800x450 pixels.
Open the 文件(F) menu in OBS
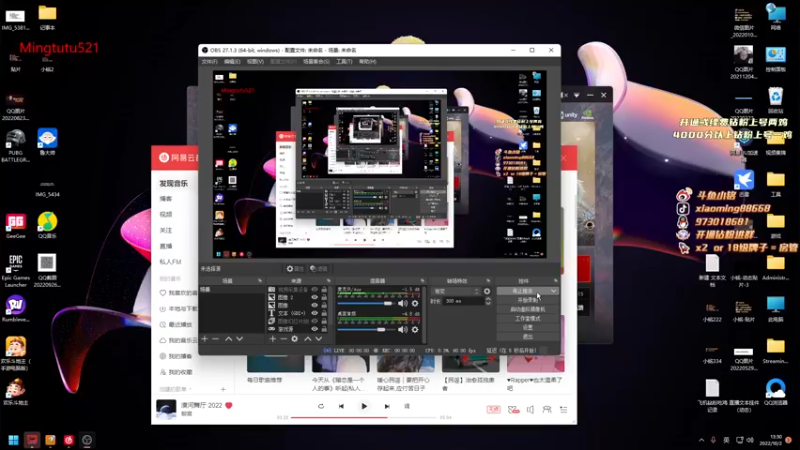click(209, 62)
